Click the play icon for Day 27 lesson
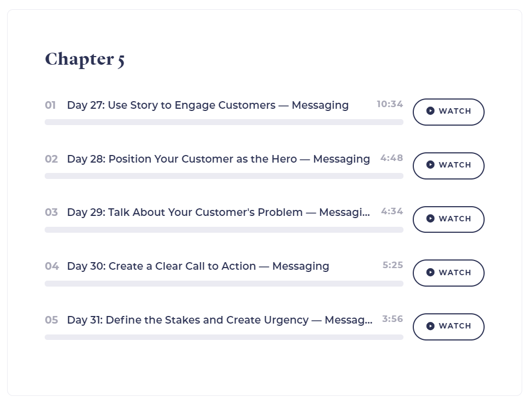 point(430,111)
